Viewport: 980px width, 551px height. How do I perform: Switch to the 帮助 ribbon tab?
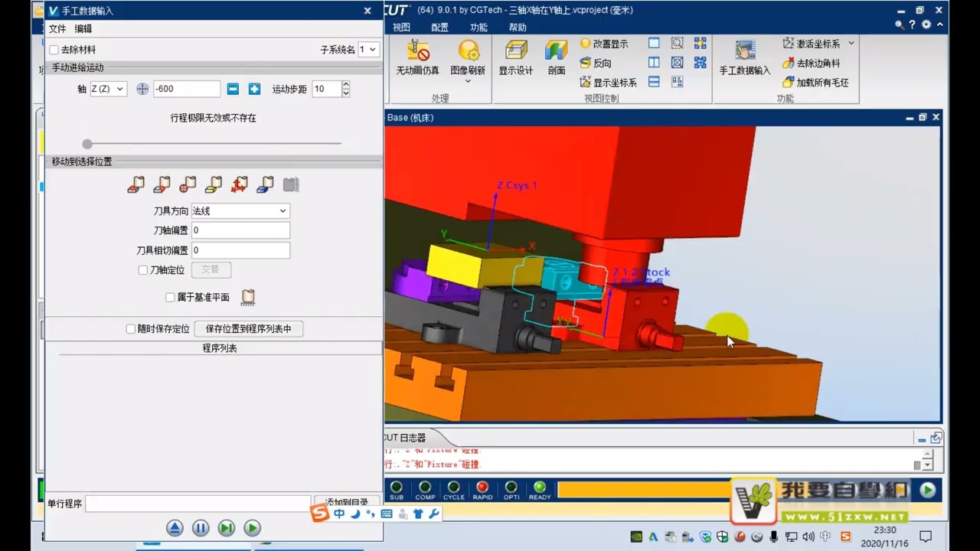[x=518, y=28]
